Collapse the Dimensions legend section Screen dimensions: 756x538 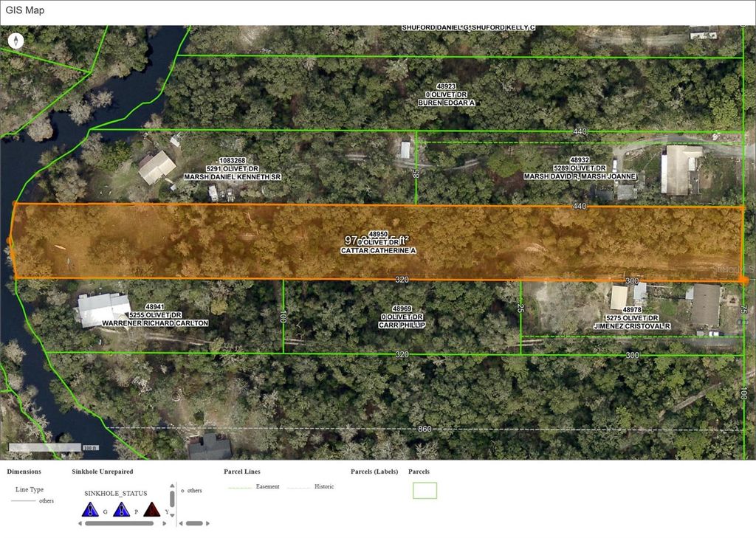click(x=24, y=471)
